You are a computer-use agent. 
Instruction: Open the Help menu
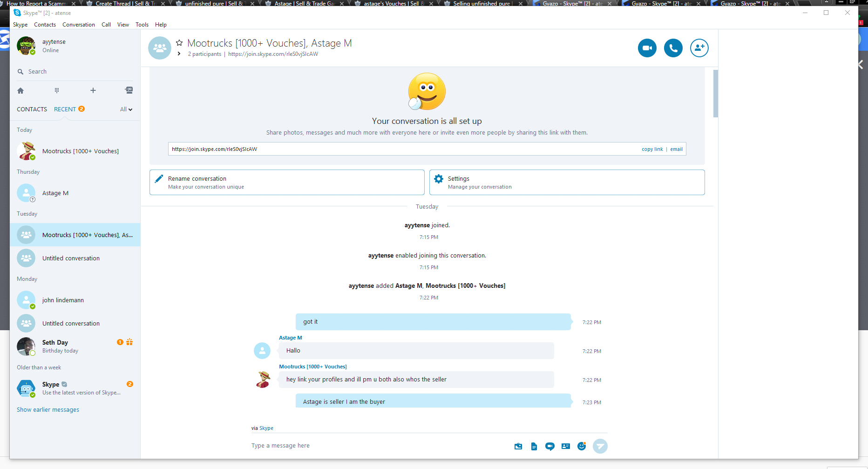[161, 25]
